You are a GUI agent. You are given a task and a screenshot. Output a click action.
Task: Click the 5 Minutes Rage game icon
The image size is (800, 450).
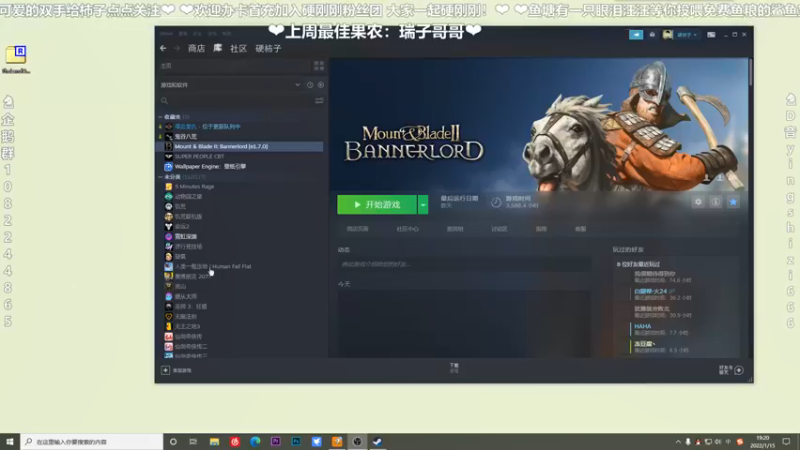coord(168,186)
